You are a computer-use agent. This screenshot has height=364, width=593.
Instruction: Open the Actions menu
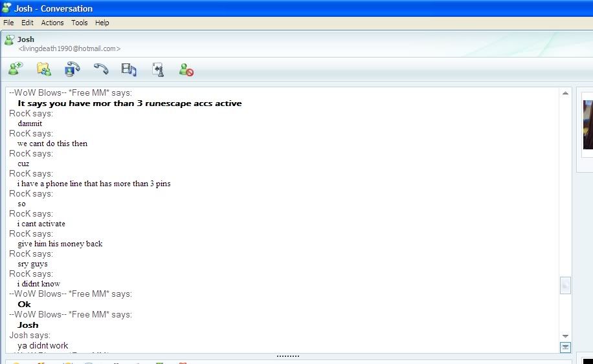(x=52, y=23)
